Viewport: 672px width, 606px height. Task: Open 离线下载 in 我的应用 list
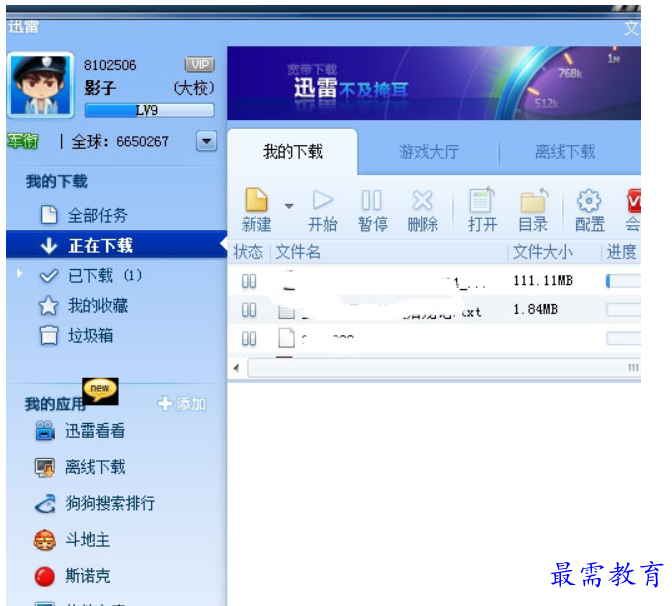[95, 467]
